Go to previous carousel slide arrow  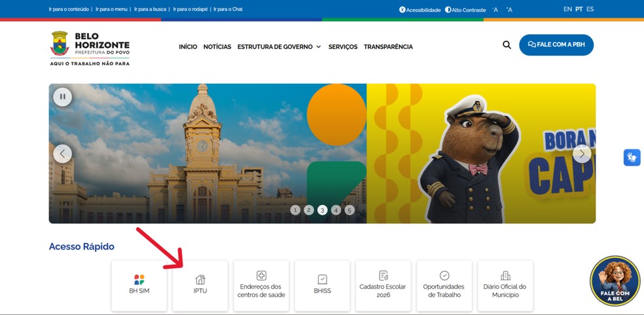click(62, 154)
